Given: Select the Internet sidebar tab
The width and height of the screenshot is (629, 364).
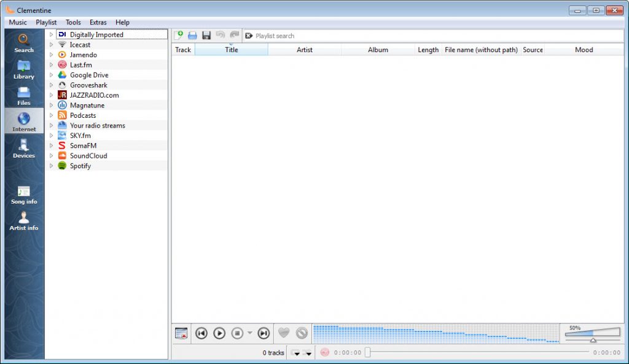Looking at the screenshot, I should click(24, 122).
